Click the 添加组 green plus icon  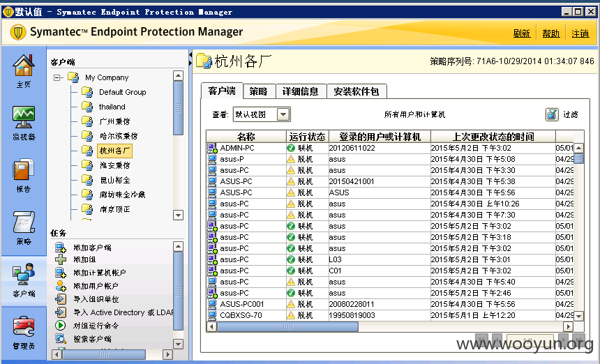(61, 259)
